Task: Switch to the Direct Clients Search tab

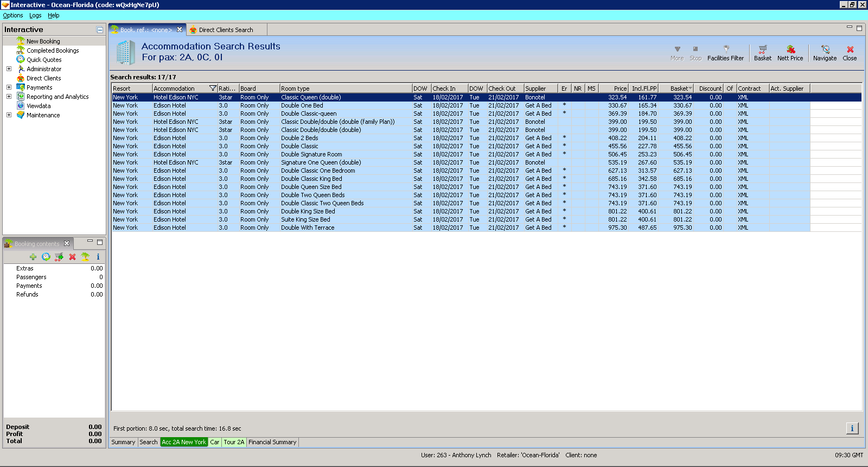Action: coord(226,30)
